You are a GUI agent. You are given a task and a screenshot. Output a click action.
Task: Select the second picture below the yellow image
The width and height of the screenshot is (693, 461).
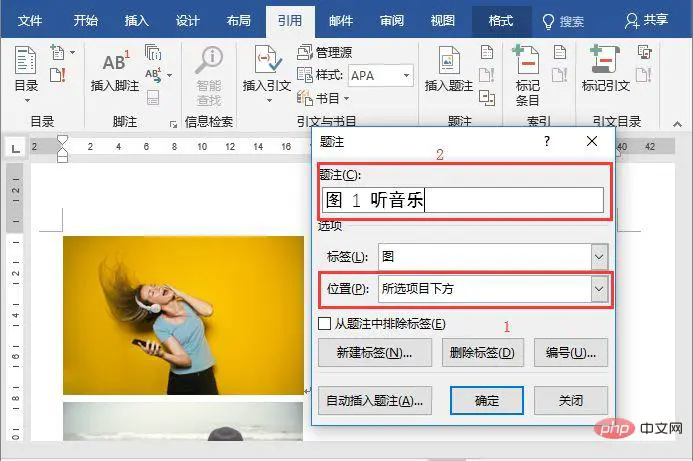point(183,421)
